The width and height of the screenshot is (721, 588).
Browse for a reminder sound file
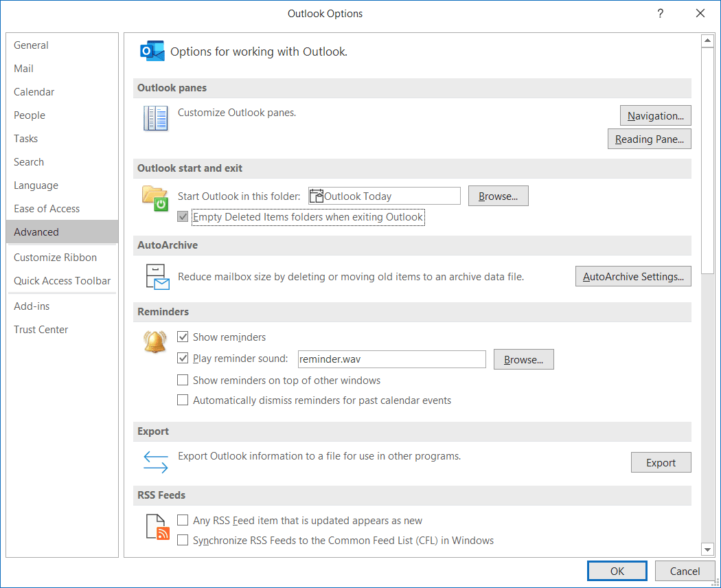click(523, 359)
